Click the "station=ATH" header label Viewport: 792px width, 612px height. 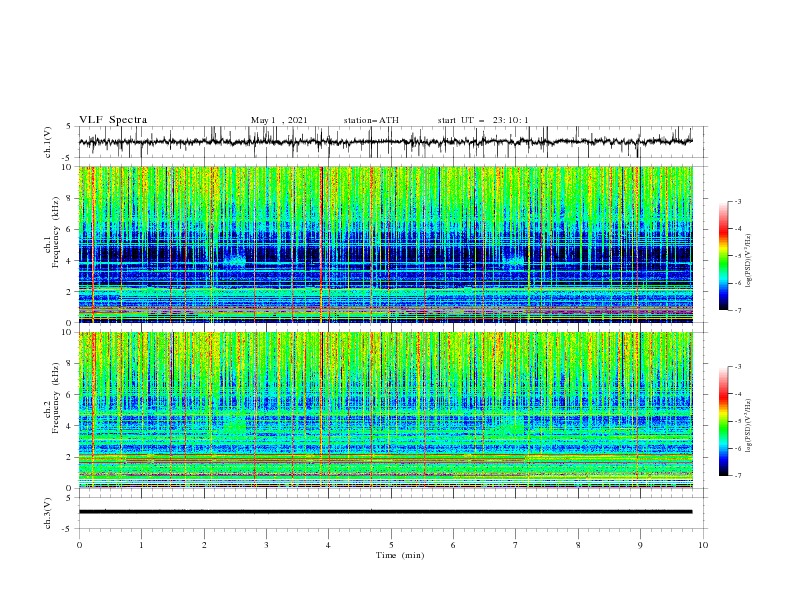click(x=371, y=120)
